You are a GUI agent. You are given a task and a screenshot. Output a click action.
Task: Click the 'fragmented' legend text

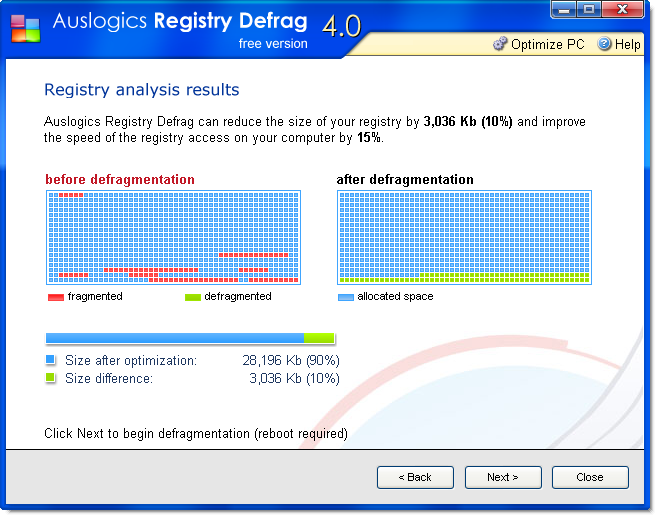(x=95, y=296)
